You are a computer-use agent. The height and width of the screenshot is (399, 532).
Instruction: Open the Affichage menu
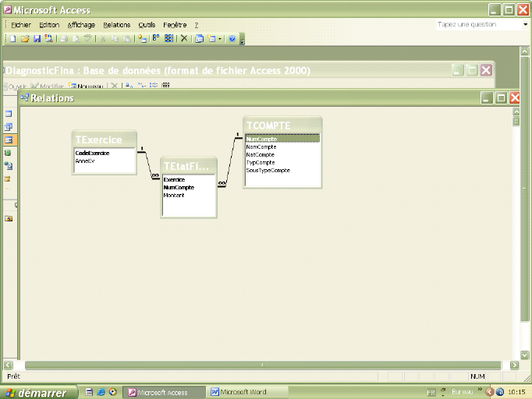tap(81, 25)
